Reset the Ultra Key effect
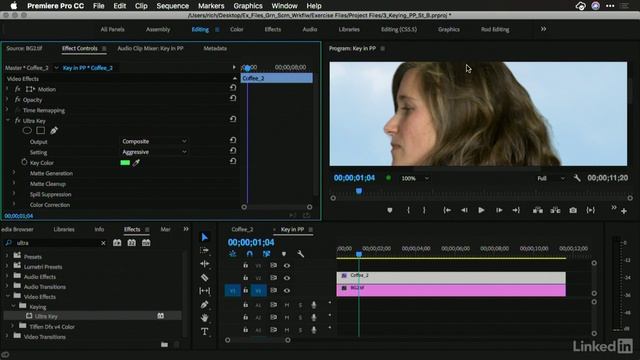 (x=233, y=119)
